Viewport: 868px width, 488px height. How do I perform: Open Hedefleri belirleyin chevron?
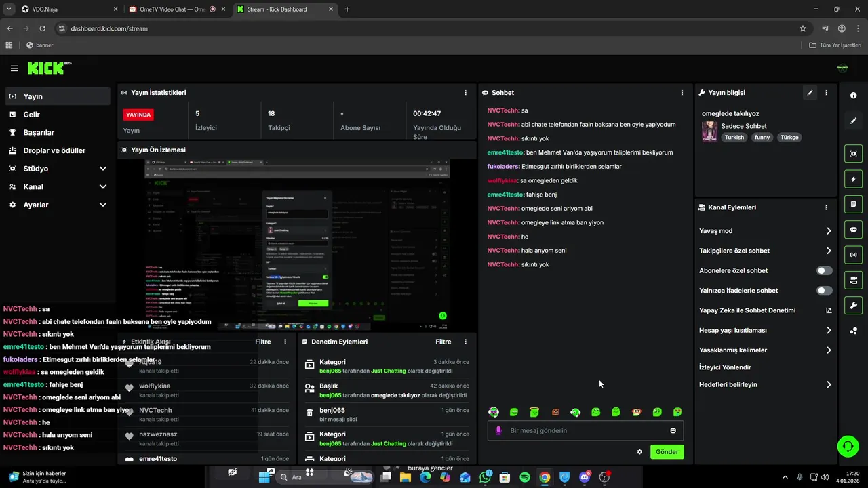click(x=829, y=384)
